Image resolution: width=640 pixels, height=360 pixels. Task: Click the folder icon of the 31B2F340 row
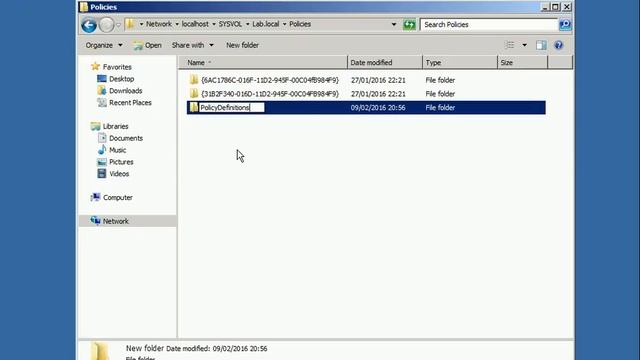point(194,93)
